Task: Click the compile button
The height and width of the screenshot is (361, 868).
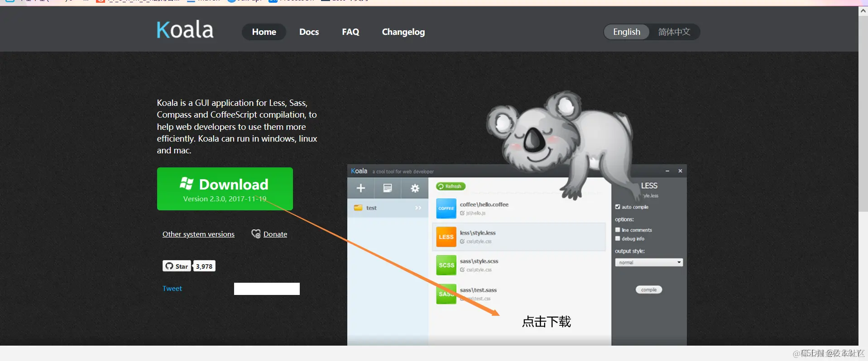Action: (648, 290)
